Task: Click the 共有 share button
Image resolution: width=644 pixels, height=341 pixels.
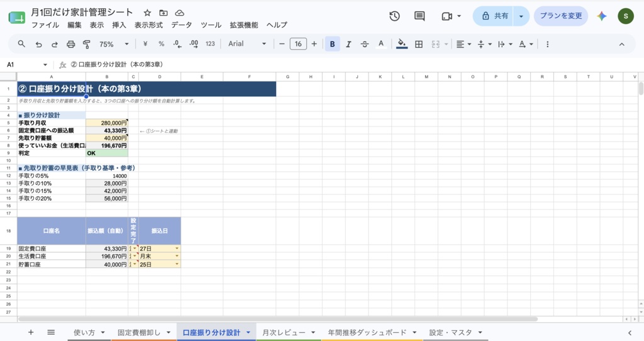Action: 494,16
